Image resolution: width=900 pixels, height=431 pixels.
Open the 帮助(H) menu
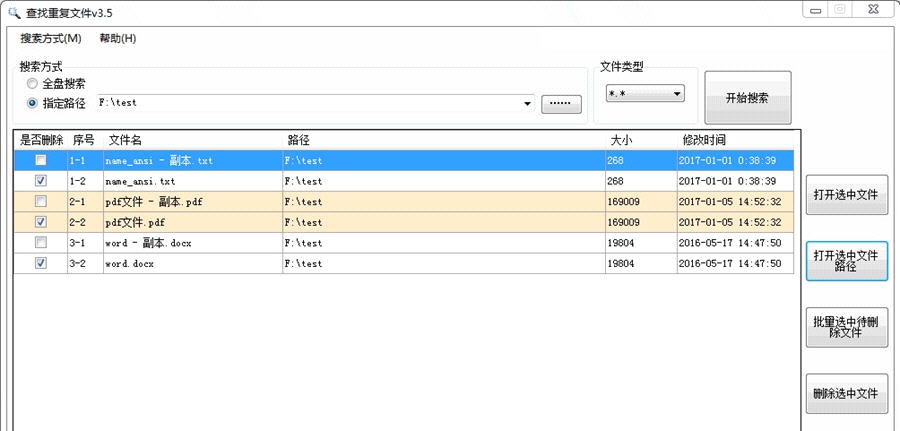click(x=118, y=38)
